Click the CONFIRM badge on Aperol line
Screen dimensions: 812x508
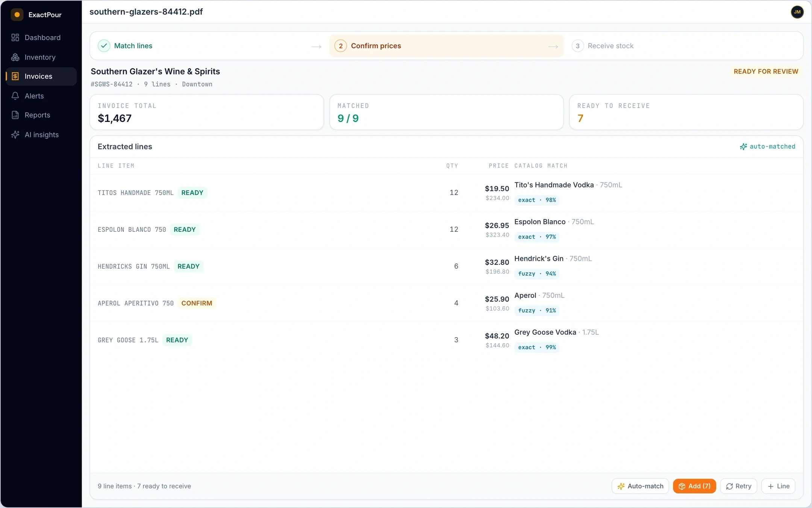point(197,303)
